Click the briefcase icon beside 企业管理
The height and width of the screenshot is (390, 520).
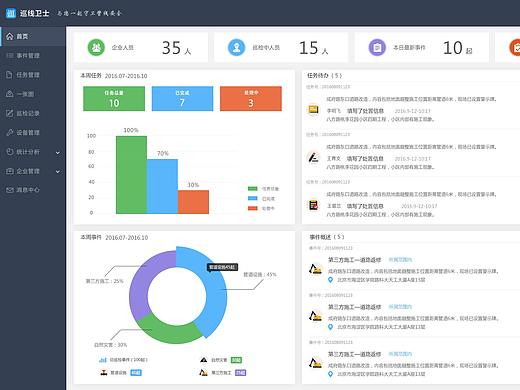tap(10, 171)
